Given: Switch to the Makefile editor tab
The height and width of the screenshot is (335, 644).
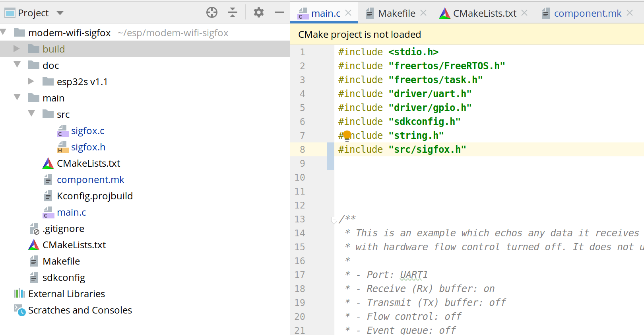Looking at the screenshot, I should 397,13.
